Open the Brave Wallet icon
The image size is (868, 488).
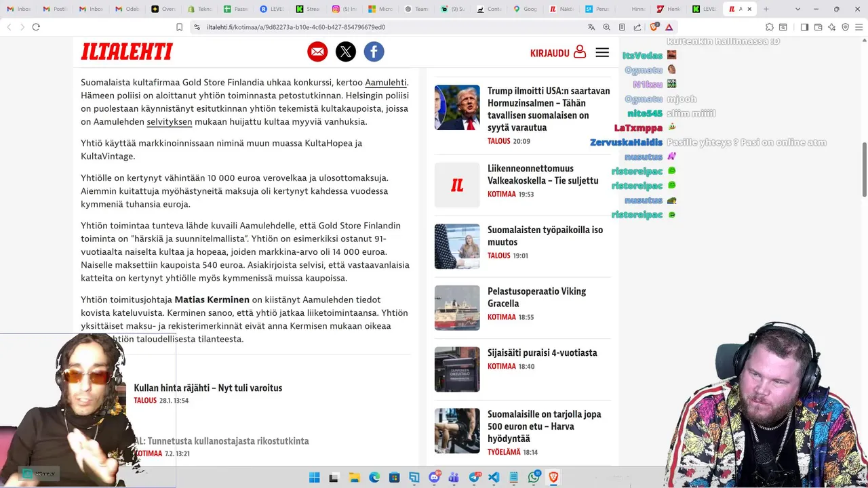click(818, 27)
